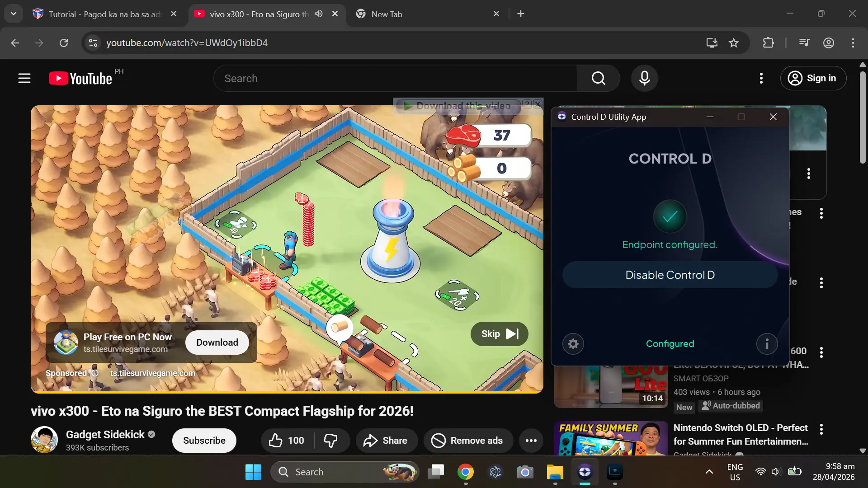Viewport: 868px width, 488px height.
Task: Open Task View on the taskbar
Action: tap(436, 472)
